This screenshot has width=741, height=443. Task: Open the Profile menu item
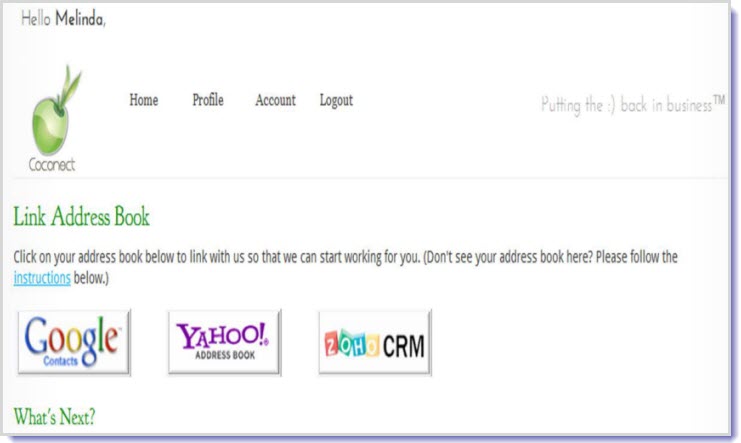tap(208, 100)
